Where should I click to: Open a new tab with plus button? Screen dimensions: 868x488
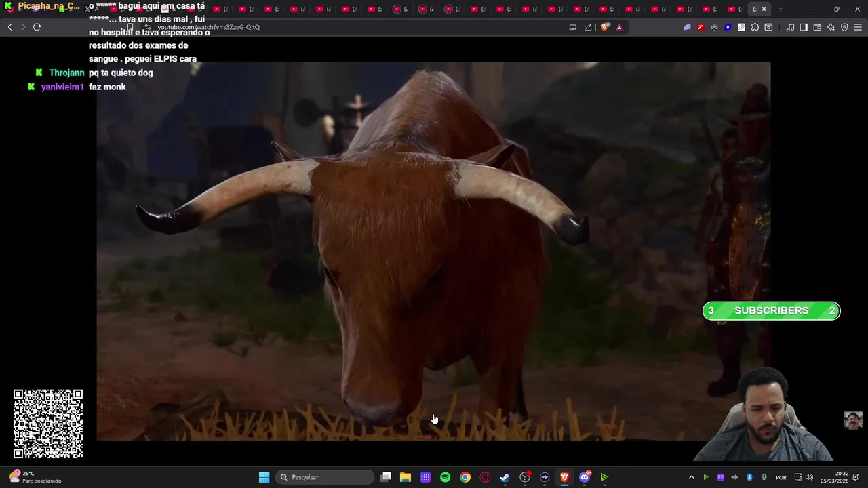(781, 9)
